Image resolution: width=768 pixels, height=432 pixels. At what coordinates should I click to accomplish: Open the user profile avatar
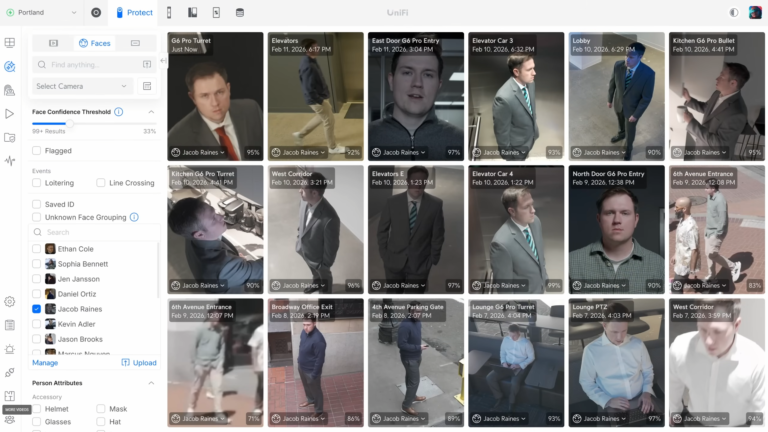755,12
